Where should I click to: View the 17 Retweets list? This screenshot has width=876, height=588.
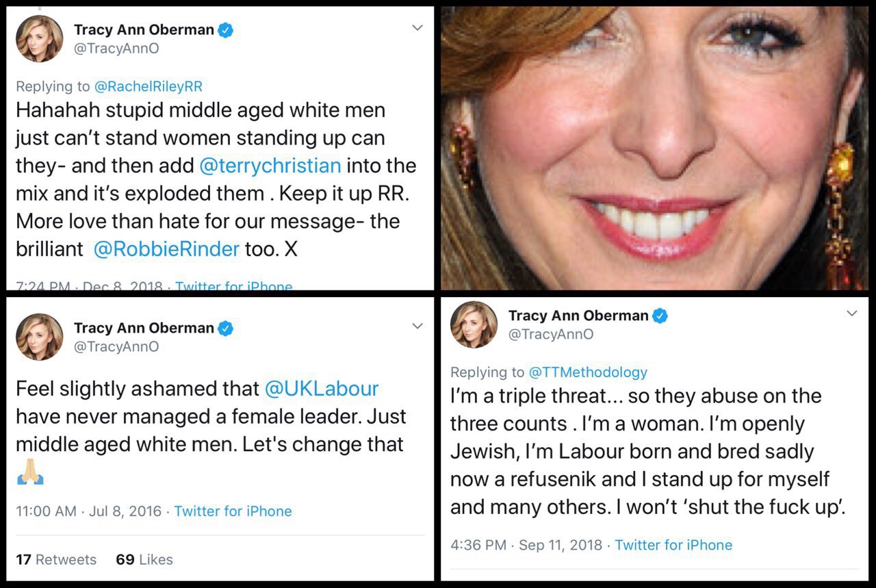point(56,559)
